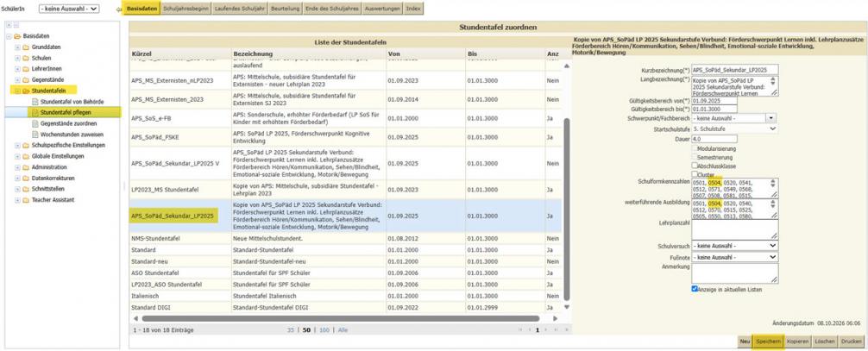Open the Auswertungen tab
The height and width of the screenshot is (351, 868).
pos(382,9)
